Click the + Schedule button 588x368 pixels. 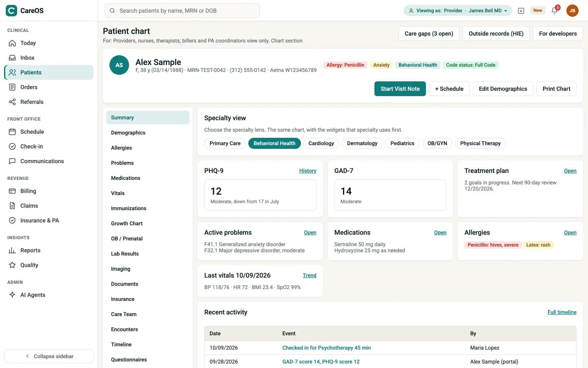(449, 89)
